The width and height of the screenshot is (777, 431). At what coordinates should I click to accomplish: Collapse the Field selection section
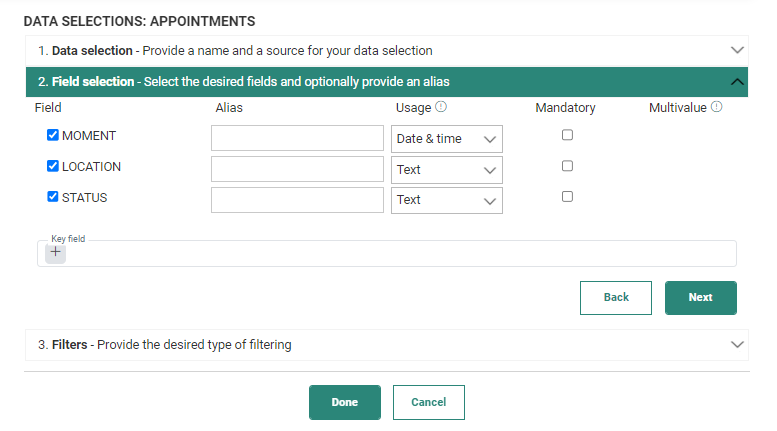pos(738,82)
